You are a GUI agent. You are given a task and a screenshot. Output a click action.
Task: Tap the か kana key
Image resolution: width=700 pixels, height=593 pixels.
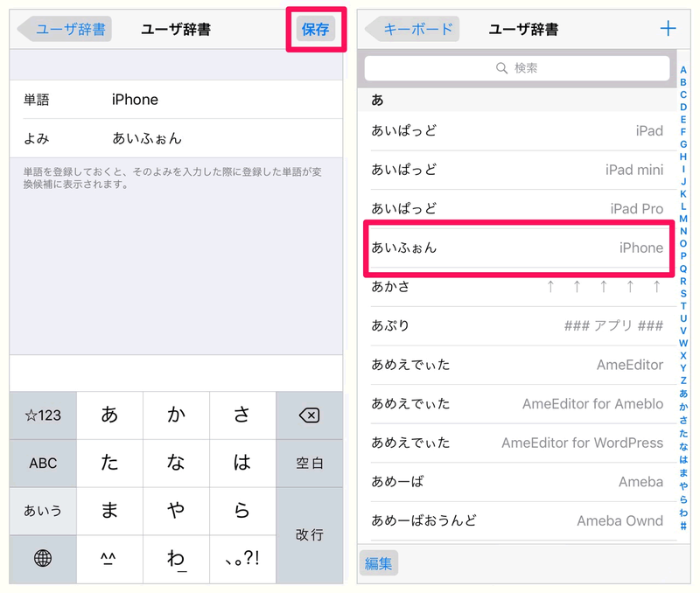click(x=176, y=415)
